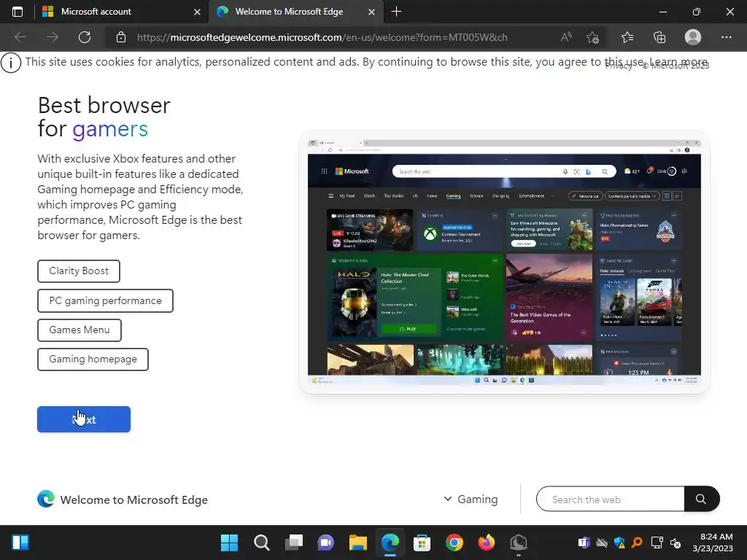Open the Teams tray icon
747x560 pixels.
coord(584,542)
